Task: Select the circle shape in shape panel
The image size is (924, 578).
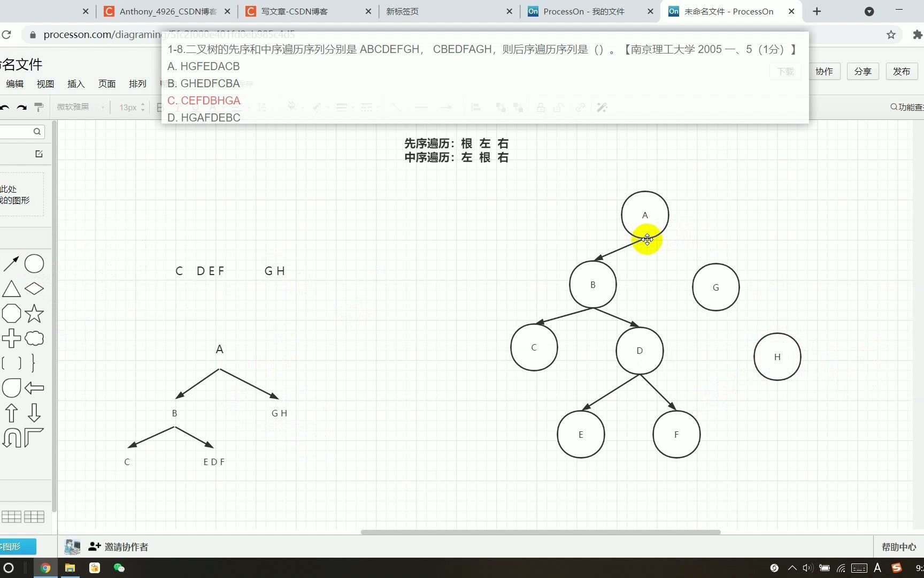Action: point(34,264)
